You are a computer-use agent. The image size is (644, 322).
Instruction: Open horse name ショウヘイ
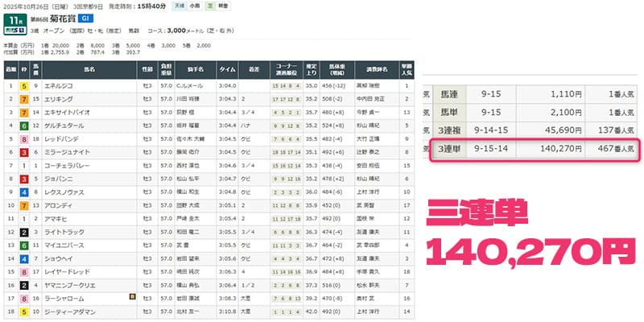coord(59,258)
